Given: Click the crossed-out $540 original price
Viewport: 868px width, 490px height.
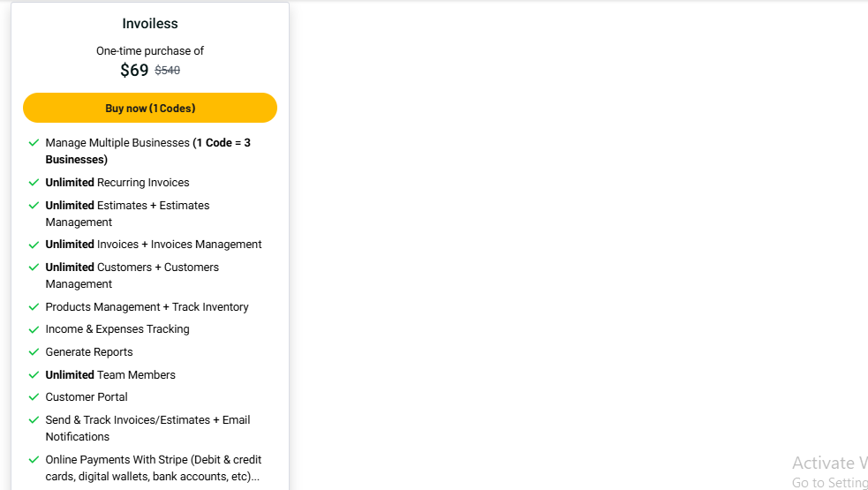Looking at the screenshot, I should pyautogui.click(x=167, y=71).
